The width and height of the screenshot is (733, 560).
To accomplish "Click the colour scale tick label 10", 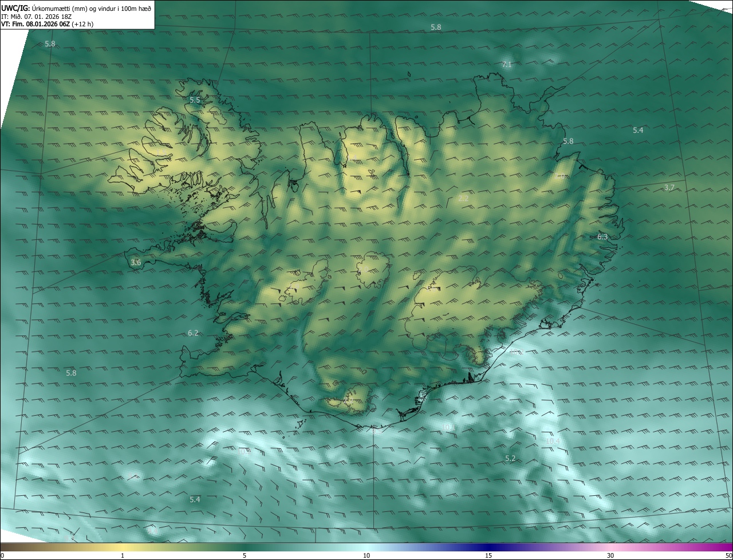I will (366, 555).
